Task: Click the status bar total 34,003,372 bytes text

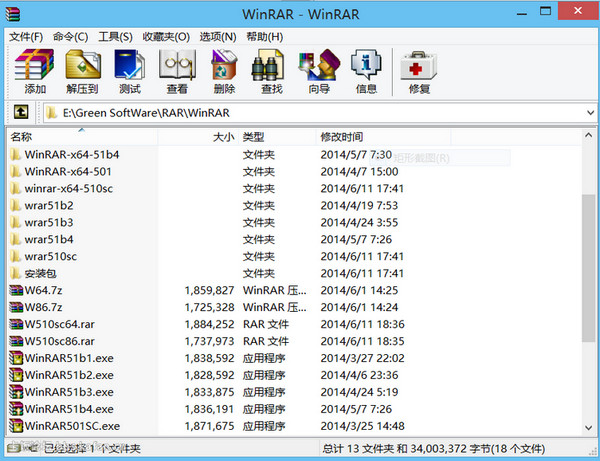Action: pyautogui.click(x=434, y=448)
